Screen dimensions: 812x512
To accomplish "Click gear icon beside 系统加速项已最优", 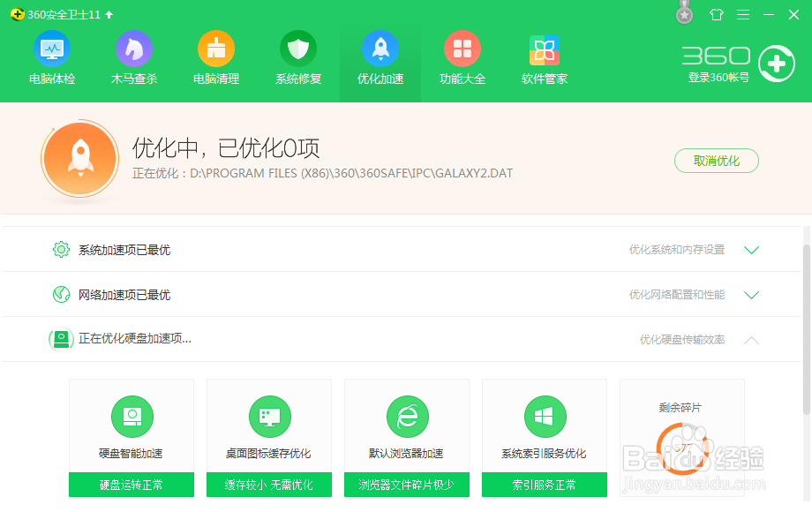I will 61,250.
